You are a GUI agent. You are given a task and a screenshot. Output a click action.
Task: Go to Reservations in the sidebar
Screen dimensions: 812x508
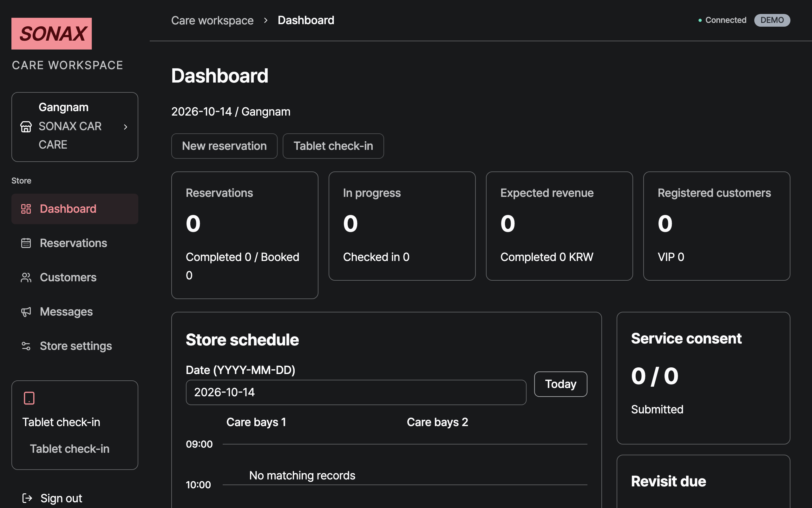[75, 243]
